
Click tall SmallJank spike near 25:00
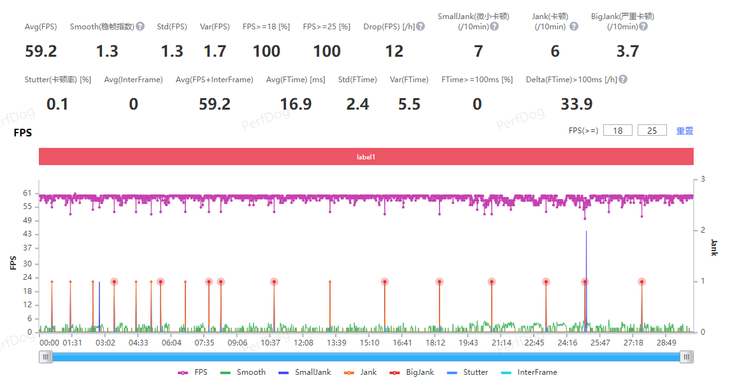pyautogui.click(x=586, y=279)
